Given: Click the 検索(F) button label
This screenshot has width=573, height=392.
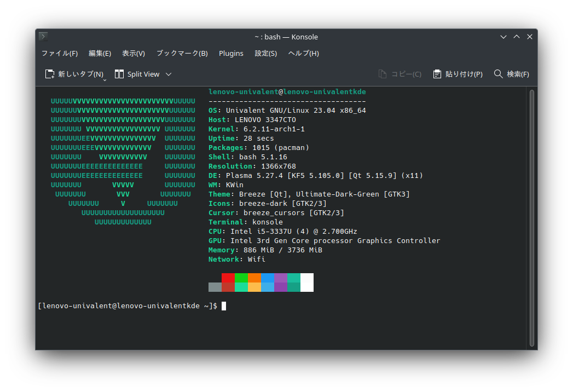Looking at the screenshot, I should [x=518, y=74].
